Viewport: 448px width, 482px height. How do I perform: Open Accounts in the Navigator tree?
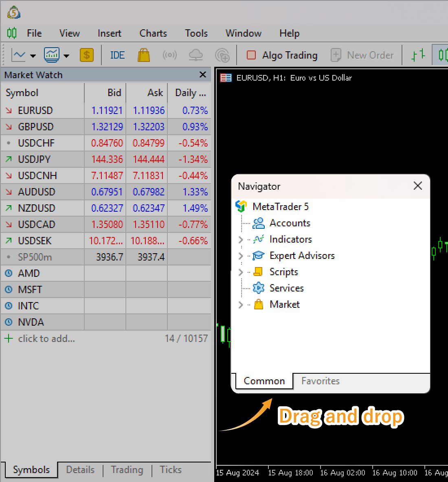[x=290, y=223]
